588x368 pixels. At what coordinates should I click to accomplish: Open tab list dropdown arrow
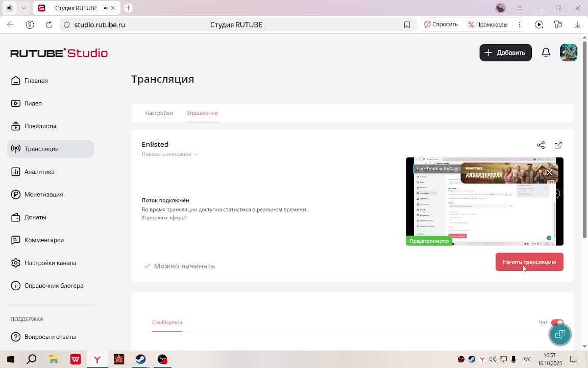[23, 8]
